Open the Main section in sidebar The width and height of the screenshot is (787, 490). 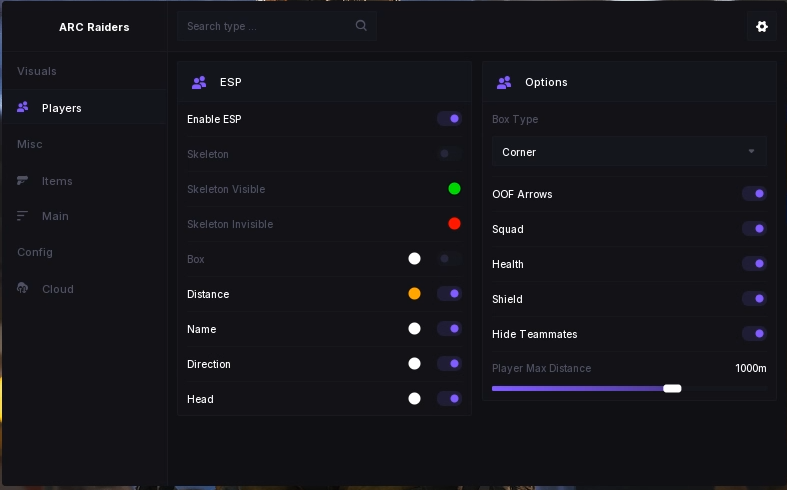(55, 216)
